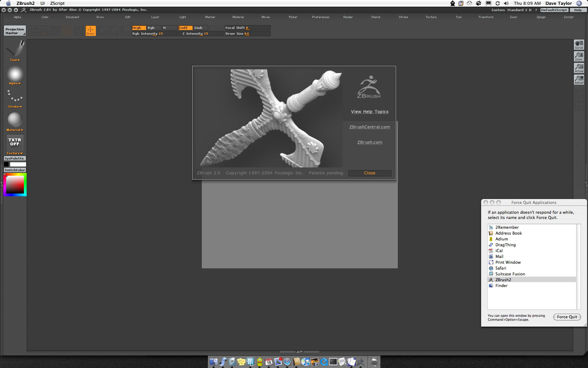Viewport: 588px width, 368px height.
Task: Open Finder from the Dock
Action: click(213, 362)
